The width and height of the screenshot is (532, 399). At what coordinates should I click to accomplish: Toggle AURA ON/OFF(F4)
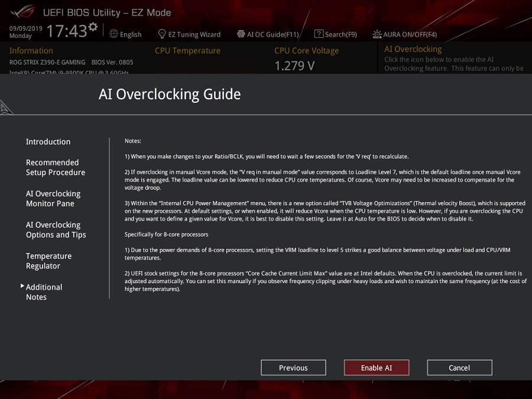click(410, 34)
